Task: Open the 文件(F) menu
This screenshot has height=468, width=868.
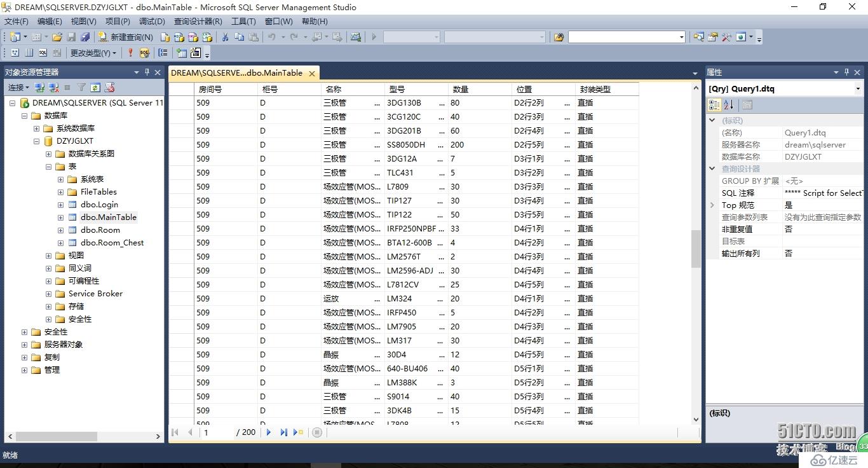Action: point(16,21)
